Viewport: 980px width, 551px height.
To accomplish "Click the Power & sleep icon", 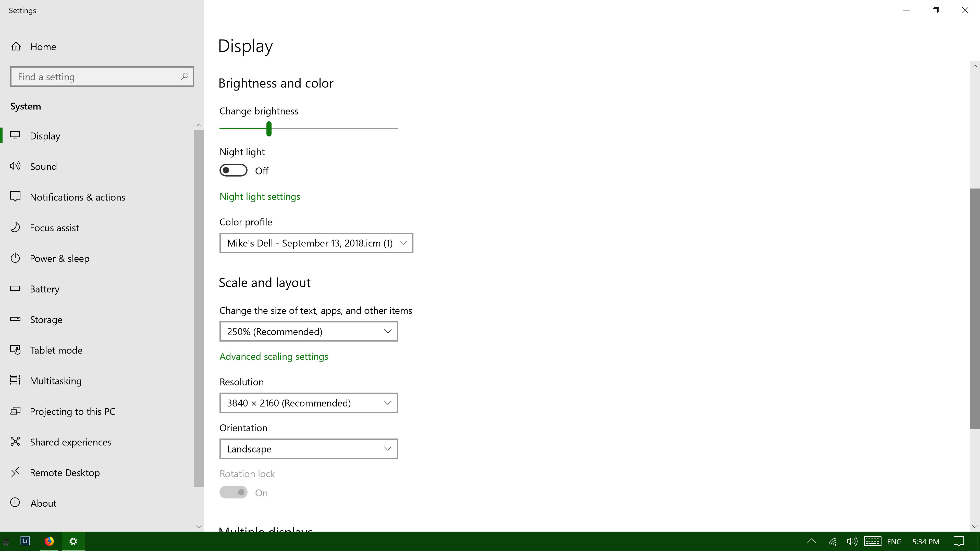I will click(15, 258).
